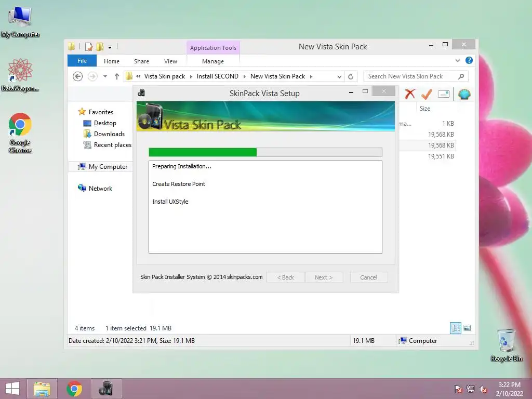Open My Computer desktop icon
Image resolution: width=532 pixels, height=399 pixels.
[20, 22]
